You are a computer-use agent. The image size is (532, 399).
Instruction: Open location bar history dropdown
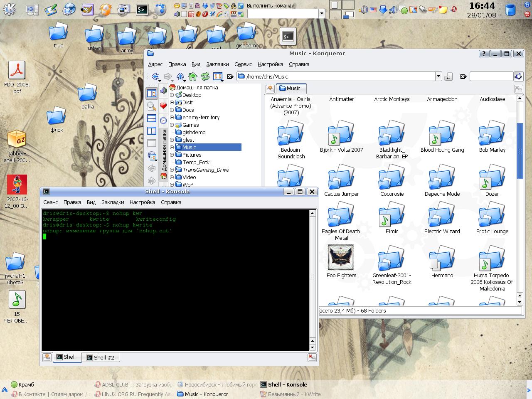coord(438,76)
